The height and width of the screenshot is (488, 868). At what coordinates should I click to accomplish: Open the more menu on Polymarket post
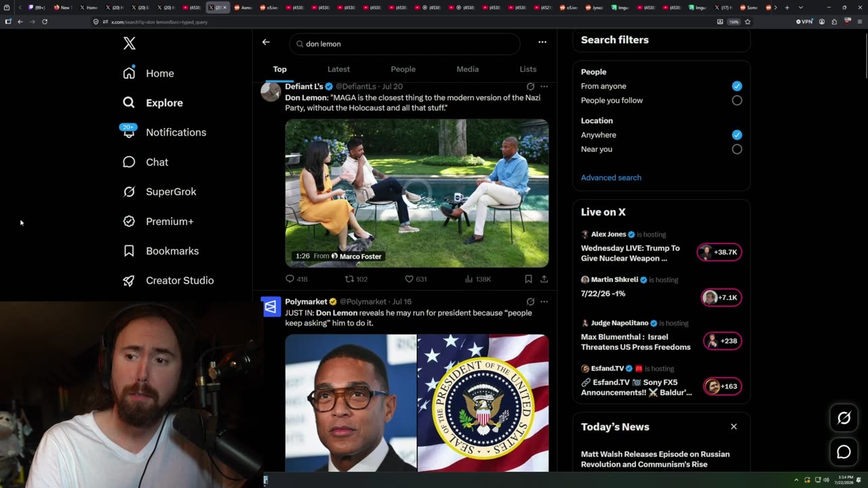coord(544,302)
